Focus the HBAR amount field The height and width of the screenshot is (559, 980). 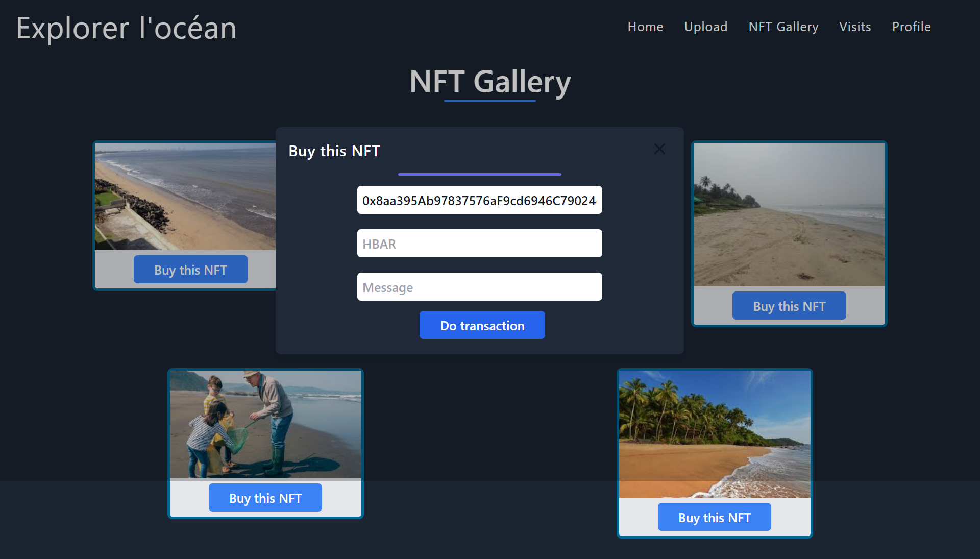[x=479, y=244]
